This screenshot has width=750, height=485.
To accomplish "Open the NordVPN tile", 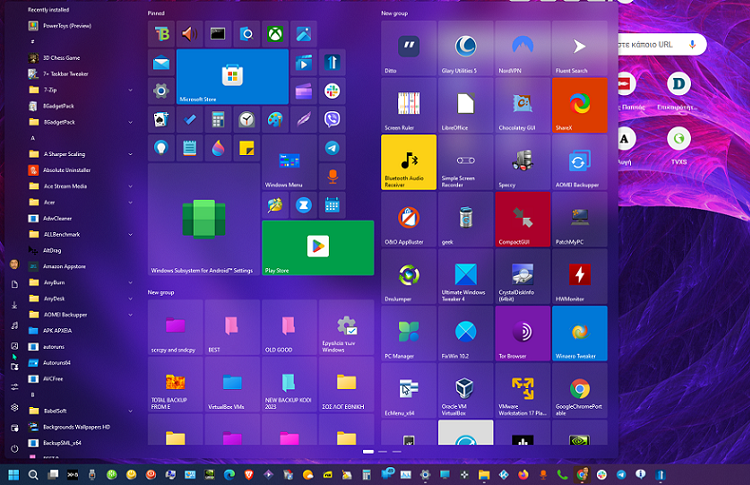I will [523, 48].
